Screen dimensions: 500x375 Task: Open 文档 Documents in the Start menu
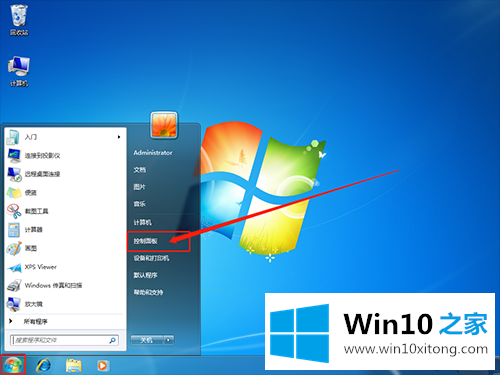(x=140, y=170)
